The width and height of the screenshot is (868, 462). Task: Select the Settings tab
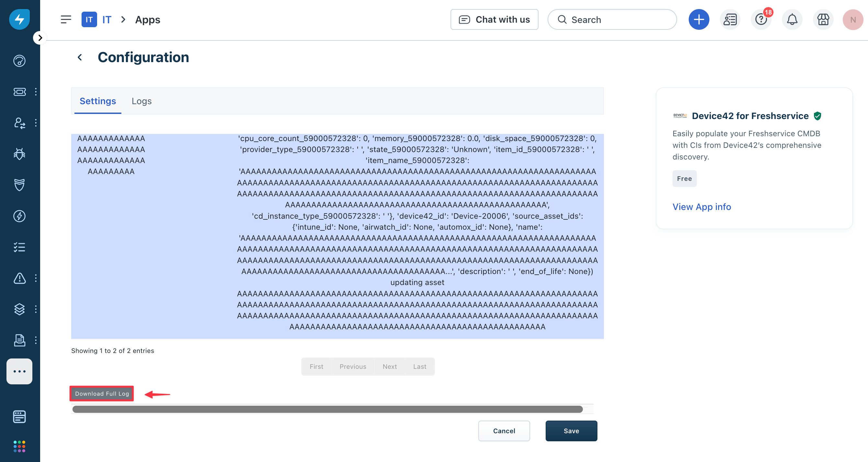click(97, 101)
